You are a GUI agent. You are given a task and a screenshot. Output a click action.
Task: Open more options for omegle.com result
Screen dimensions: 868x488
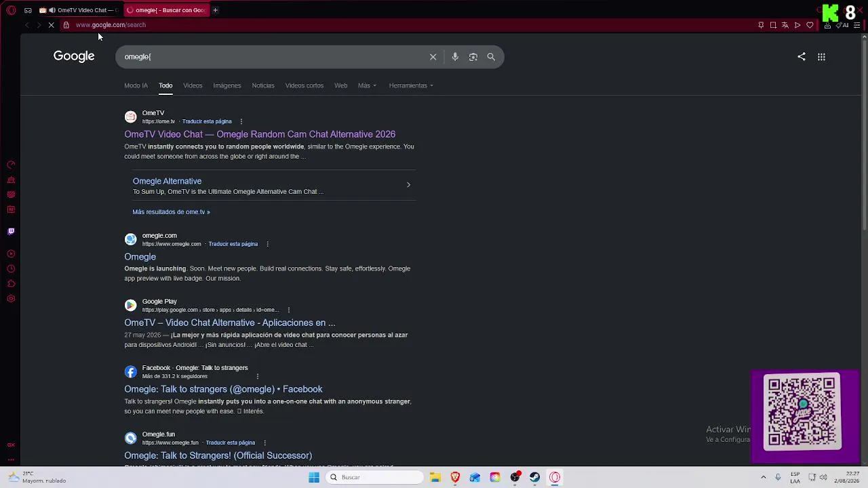pos(267,244)
